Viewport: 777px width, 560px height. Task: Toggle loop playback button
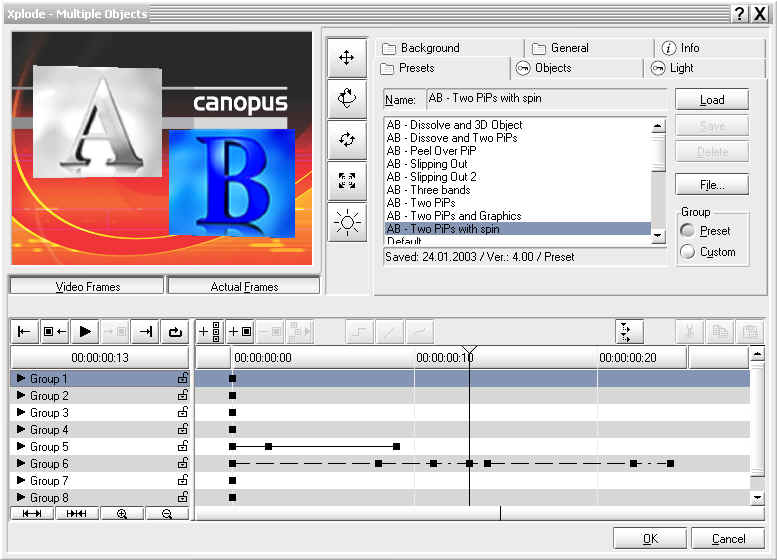(x=175, y=332)
